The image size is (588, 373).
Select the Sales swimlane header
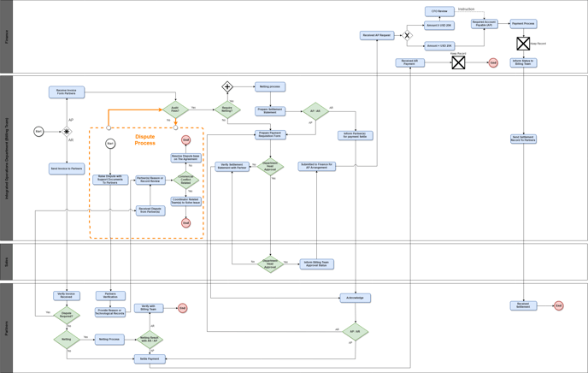6,262
